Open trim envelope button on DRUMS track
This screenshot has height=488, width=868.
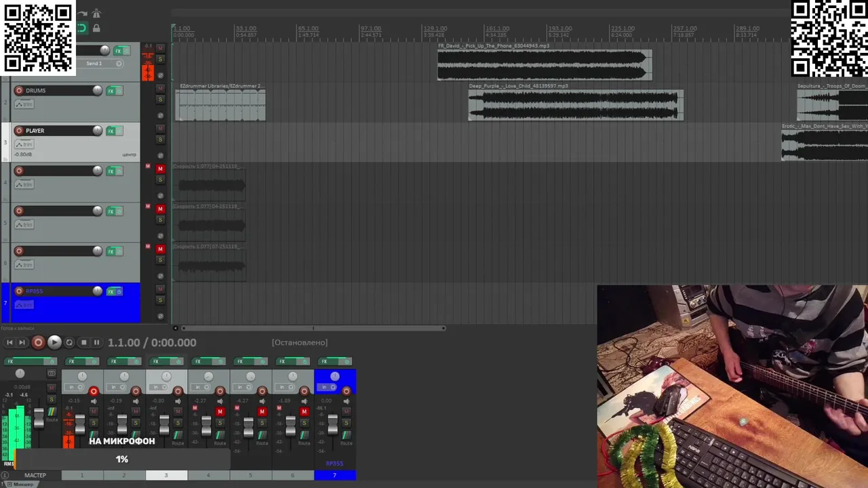tap(24, 104)
